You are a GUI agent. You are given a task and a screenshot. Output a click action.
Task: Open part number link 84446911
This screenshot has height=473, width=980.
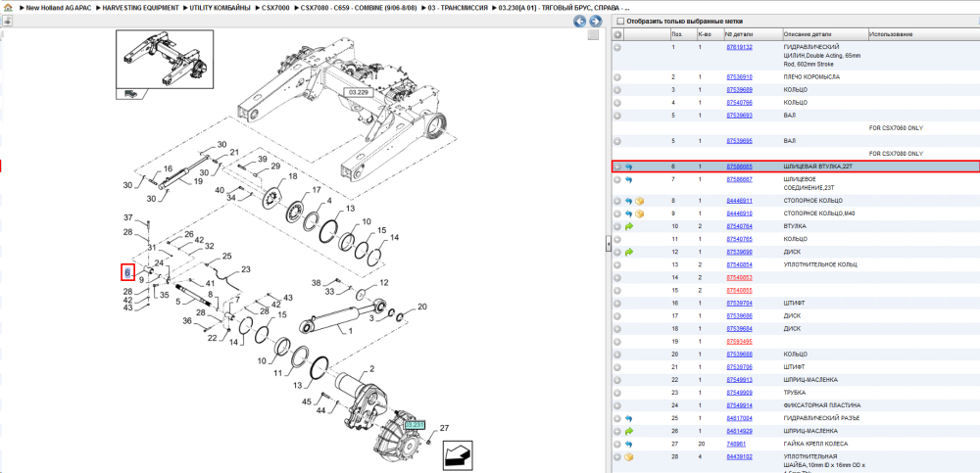739,201
